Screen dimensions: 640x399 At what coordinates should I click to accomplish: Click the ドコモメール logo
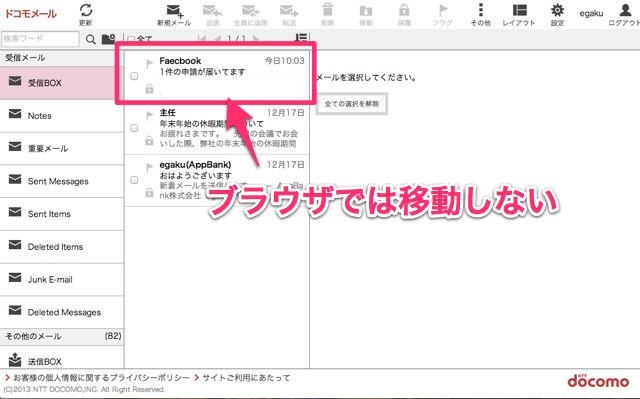31,13
